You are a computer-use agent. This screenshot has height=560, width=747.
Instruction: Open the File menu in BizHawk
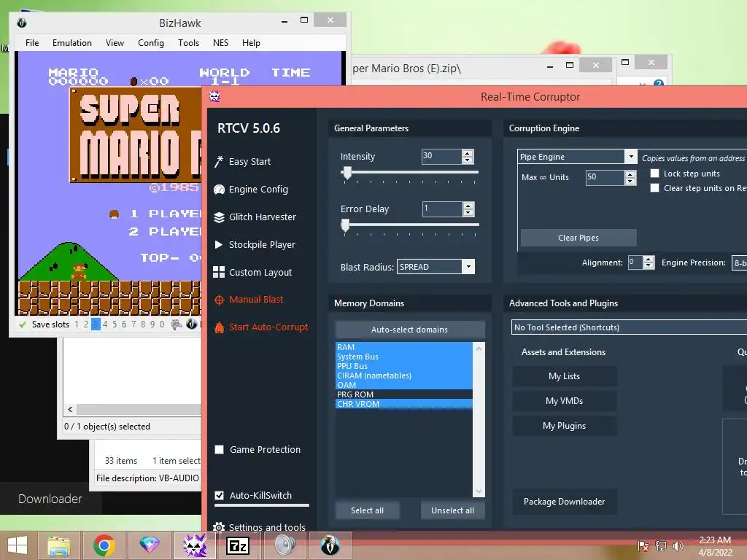(x=32, y=43)
